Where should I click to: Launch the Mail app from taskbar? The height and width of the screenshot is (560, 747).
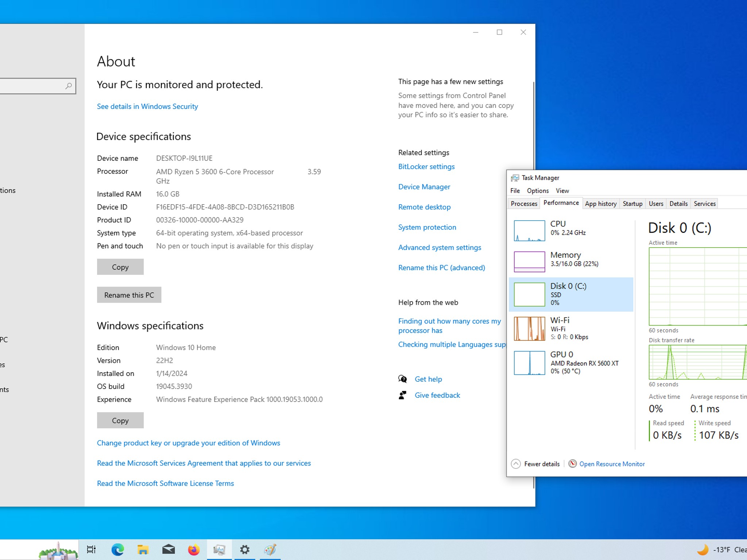tap(168, 549)
